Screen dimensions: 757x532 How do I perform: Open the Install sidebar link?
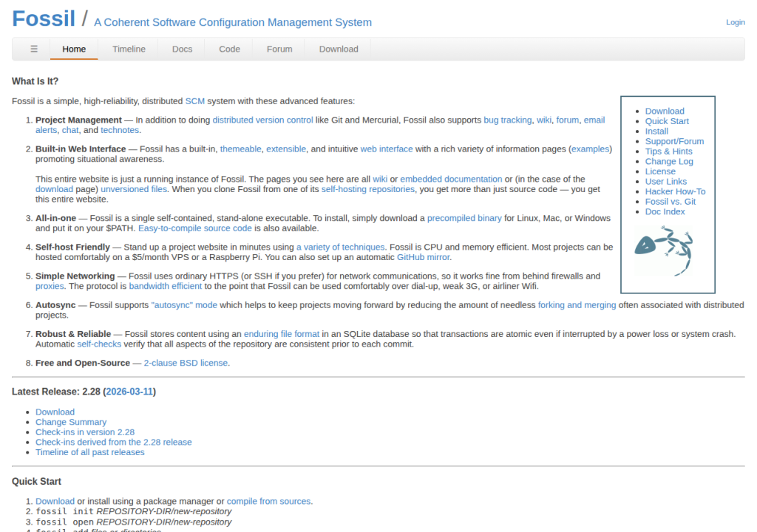(656, 131)
